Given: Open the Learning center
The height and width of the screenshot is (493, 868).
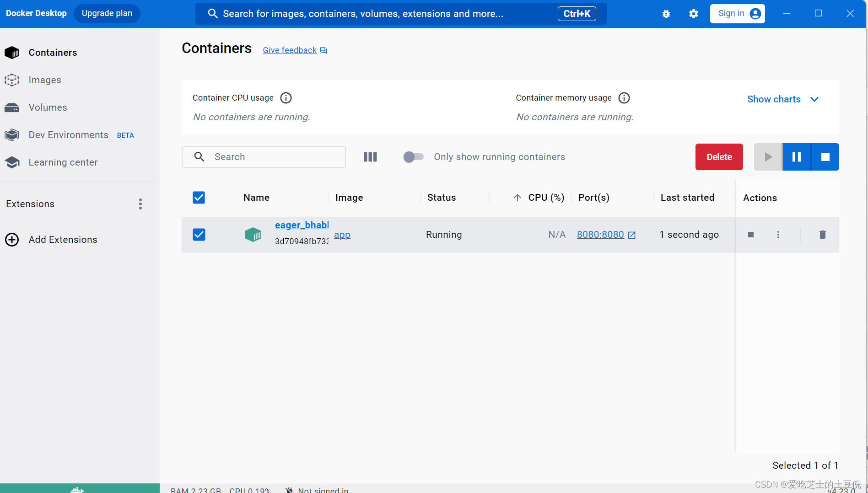Looking at the screenshot, I should [63, 162].
